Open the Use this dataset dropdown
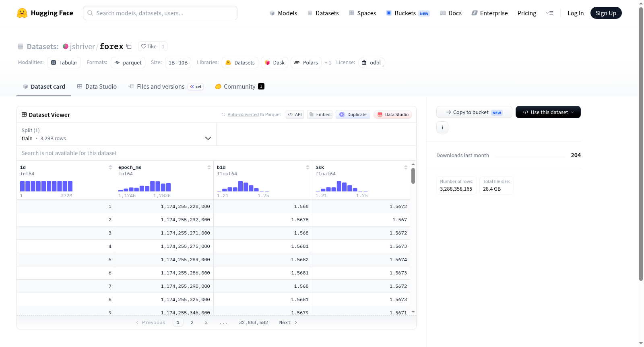The width and height of the screenshot is (644, 347). pyautogui.click(x=548, y=112)
